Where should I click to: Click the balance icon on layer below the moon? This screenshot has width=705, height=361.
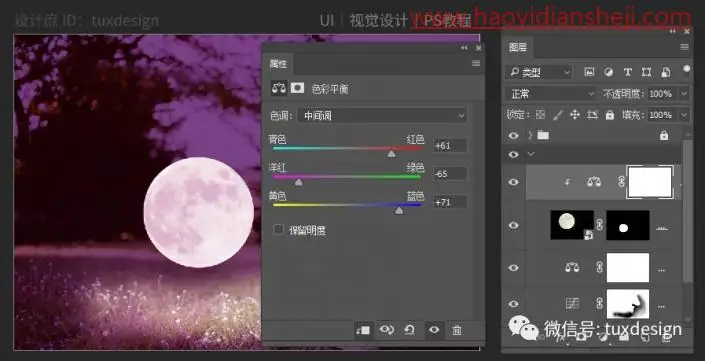572,267
